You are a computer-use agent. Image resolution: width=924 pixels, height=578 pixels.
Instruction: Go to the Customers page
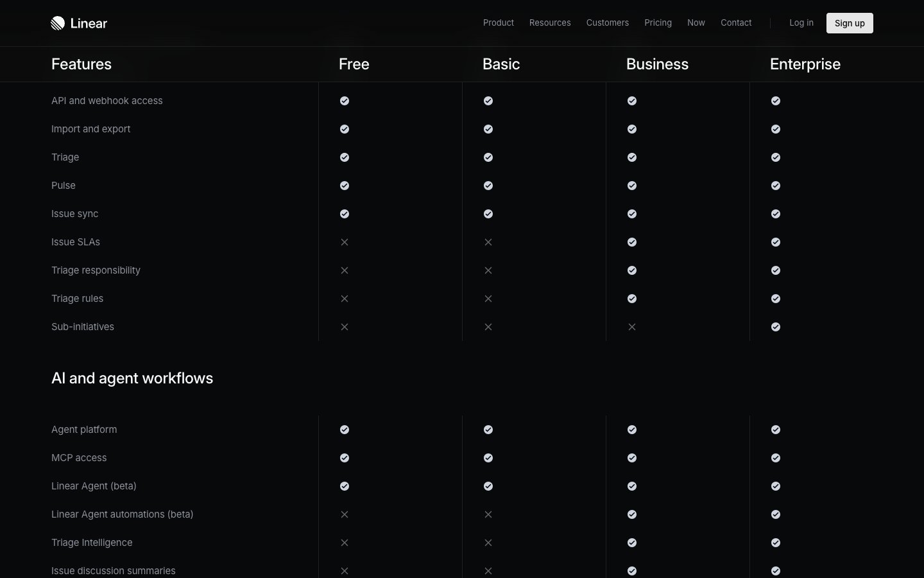click(607, 23)
